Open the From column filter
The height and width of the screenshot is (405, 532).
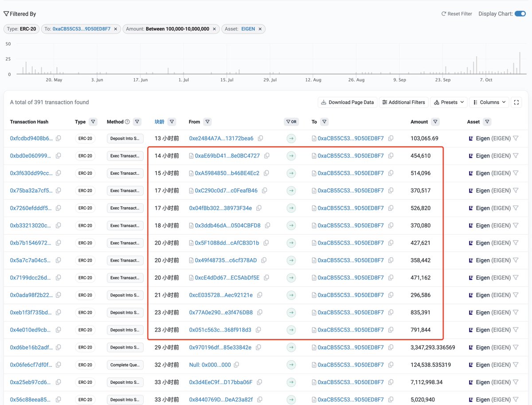pos(207,122)
